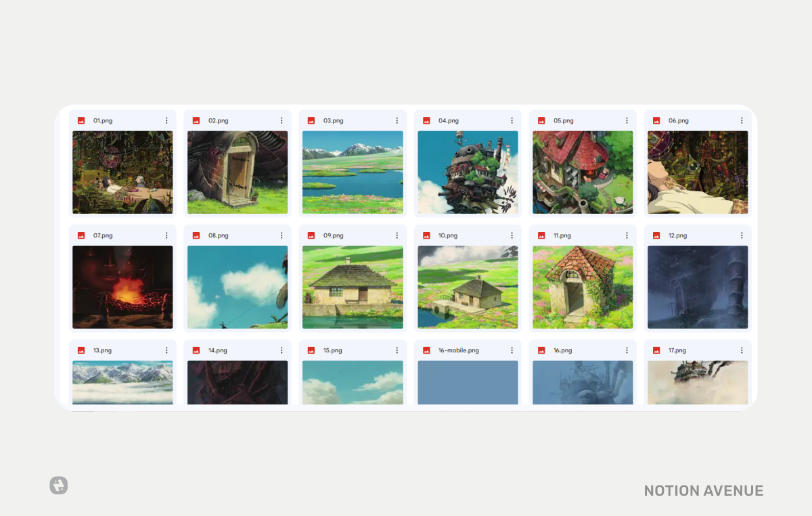This screenshot has width=812, height=516.
Task: Open the 03.png lake landscape thumbnail
Action: (353, 172)
